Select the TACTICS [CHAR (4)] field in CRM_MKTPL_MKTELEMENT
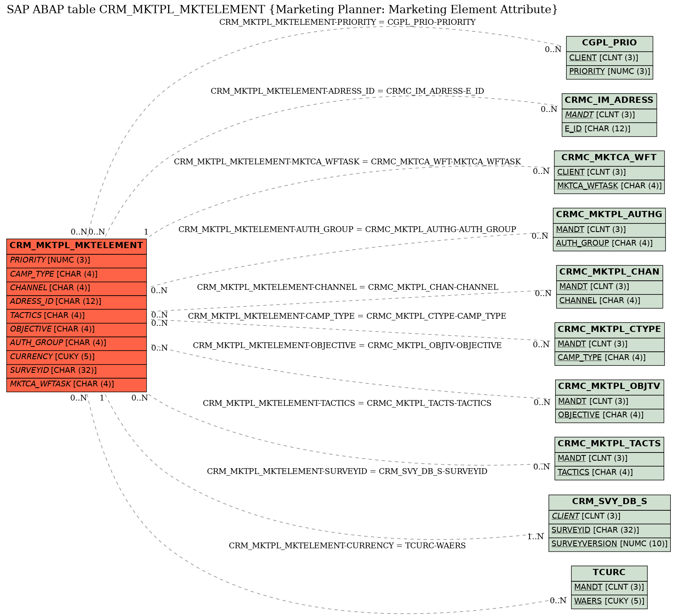The image size is (677, 616). coord(76,316)
